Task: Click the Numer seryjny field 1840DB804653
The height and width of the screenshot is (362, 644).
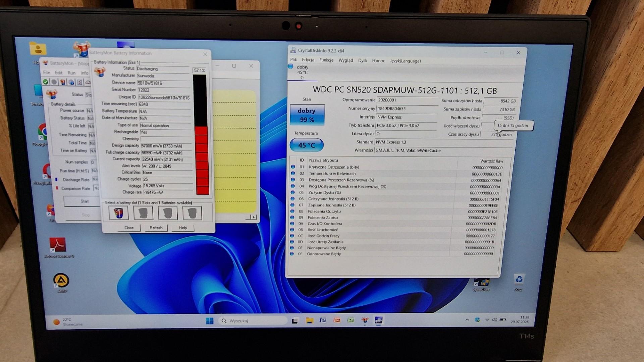Action: point(407,109)
